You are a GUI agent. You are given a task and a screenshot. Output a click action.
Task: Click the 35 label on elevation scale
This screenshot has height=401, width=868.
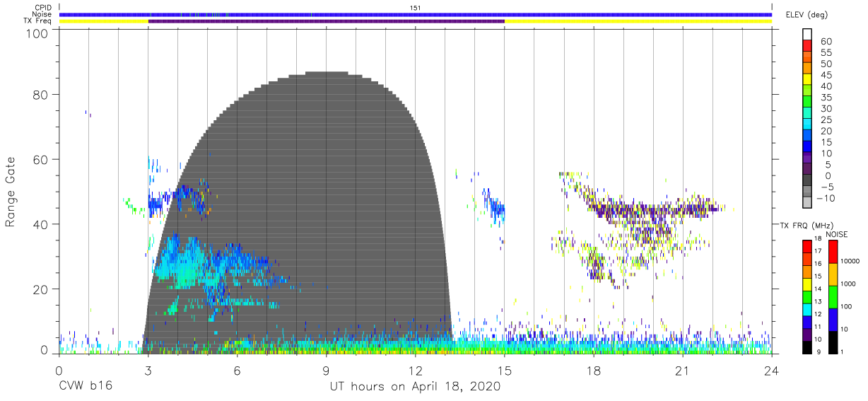tap(826, 98)
